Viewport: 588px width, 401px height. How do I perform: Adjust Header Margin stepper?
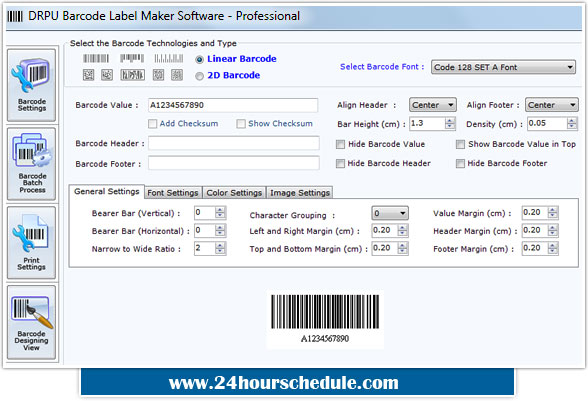coord(552,230)
